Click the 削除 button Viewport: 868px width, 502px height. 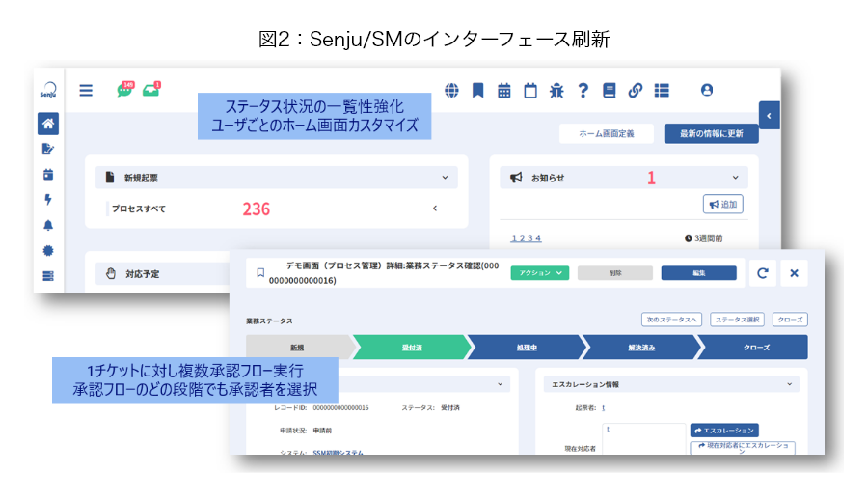coord(615,273)
